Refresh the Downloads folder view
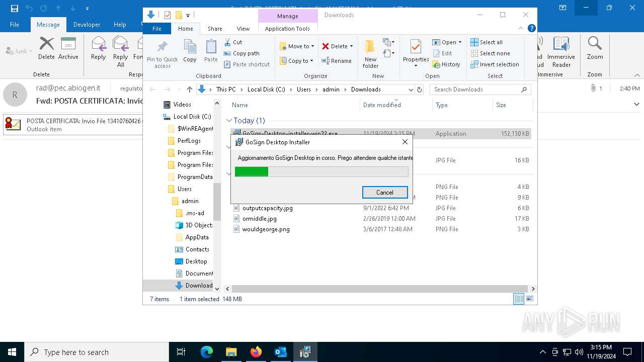 point(420,89)
